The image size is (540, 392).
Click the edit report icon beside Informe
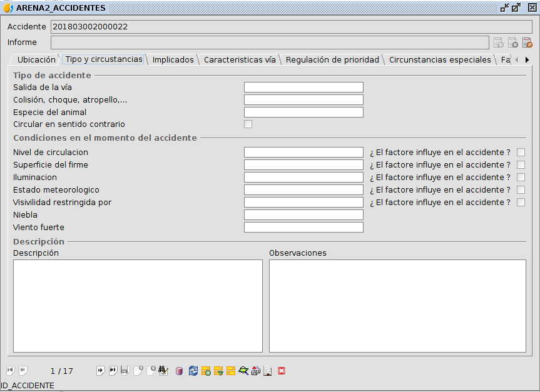527,43
